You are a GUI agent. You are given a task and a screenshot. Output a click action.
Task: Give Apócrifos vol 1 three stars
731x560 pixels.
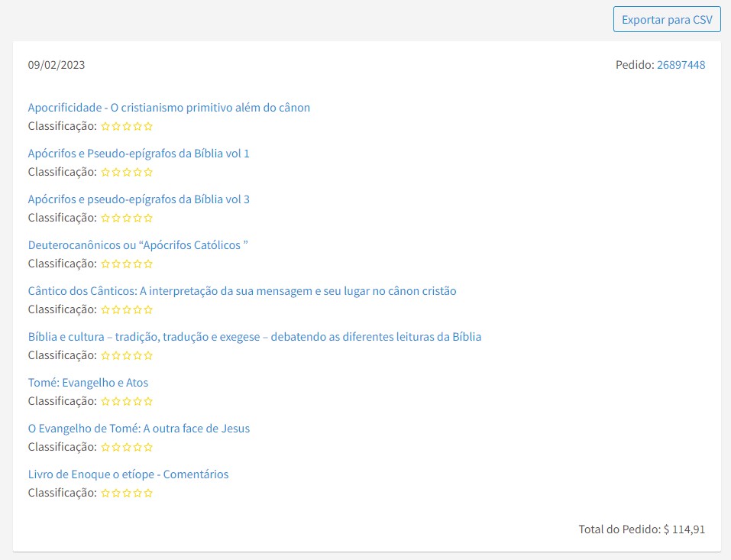[127, 172]
